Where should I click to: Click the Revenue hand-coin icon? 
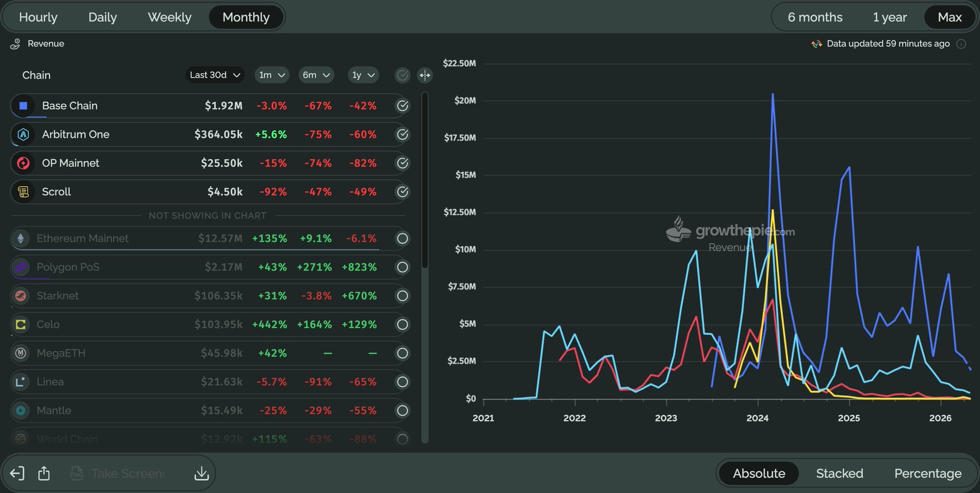click(15, 44)
